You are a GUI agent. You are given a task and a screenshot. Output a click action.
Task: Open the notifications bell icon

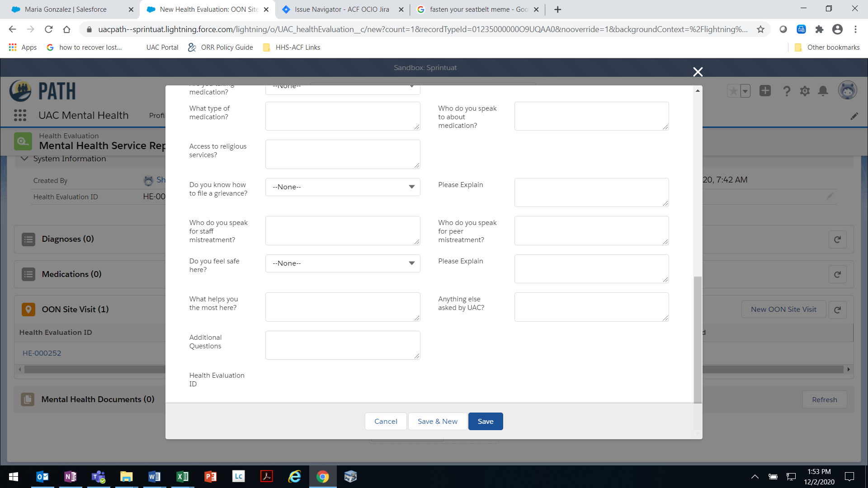tap(823, 91)
